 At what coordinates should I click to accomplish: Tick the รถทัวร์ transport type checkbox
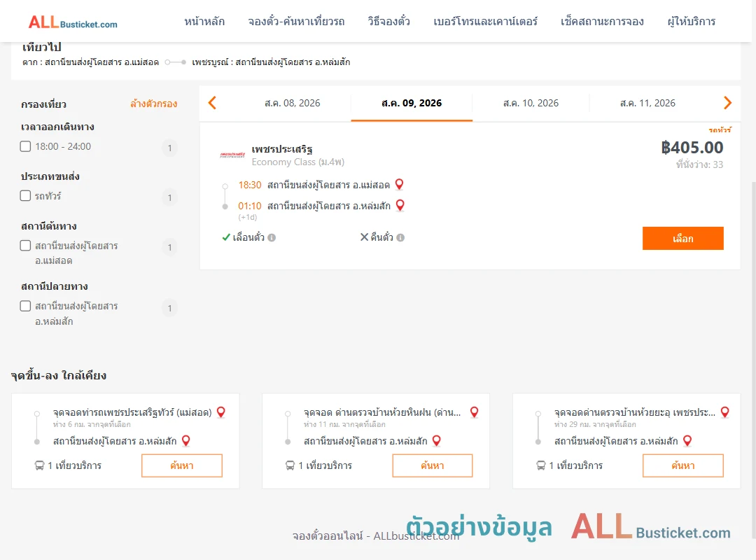[x=26, y=195]
